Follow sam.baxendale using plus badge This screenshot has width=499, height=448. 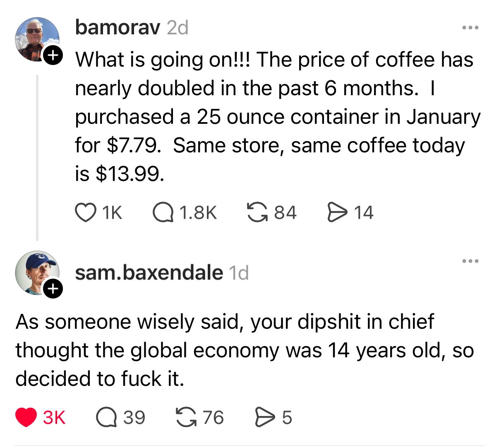point(53,289)
